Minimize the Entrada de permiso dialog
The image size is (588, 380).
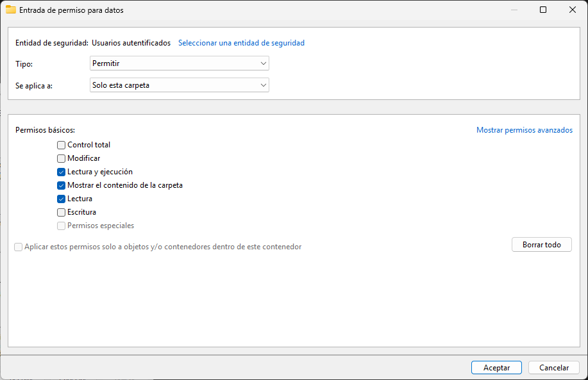[x=514, y=10]
